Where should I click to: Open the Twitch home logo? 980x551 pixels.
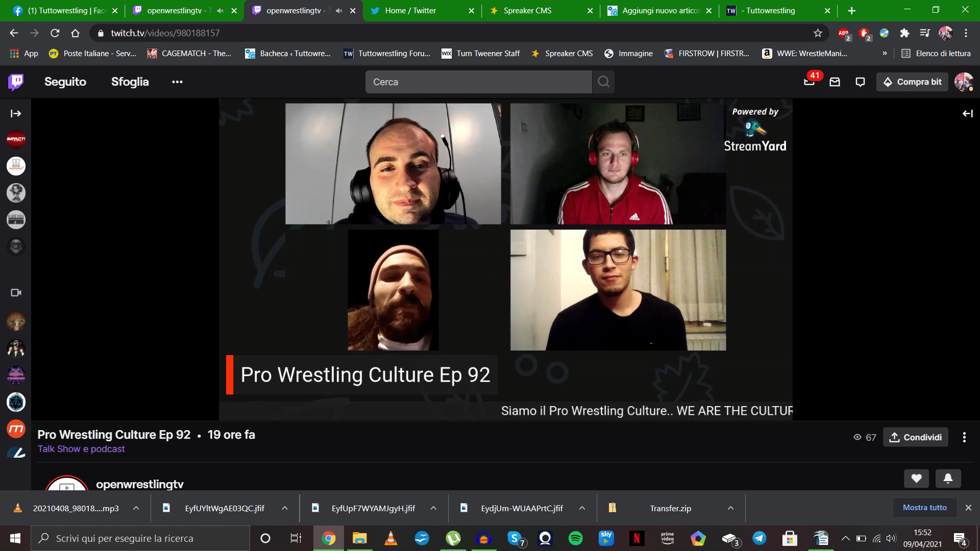coord(16,82)
